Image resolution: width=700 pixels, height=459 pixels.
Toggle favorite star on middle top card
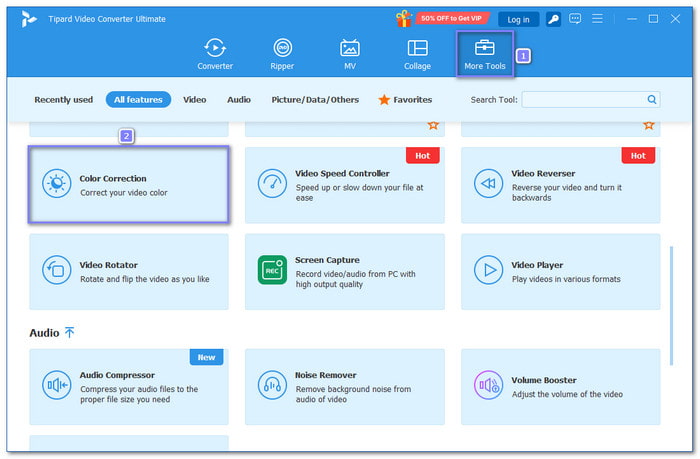(x=433, y=125)
